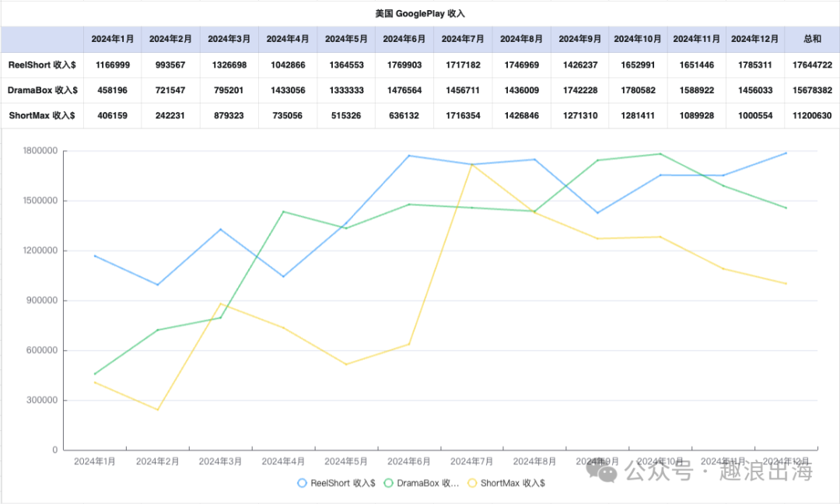
Task: Select cell value 1476564
Action: (x=404, y=90)
